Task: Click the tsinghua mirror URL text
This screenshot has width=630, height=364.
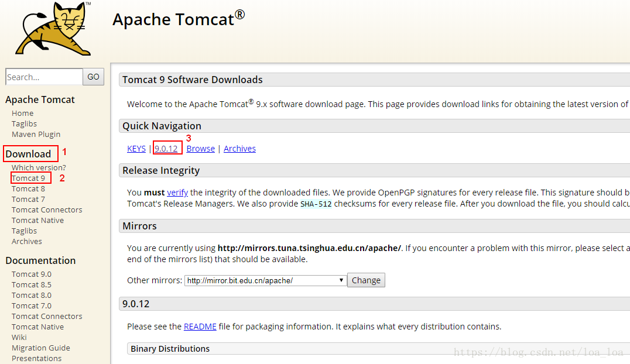Action: coord(309,248)
